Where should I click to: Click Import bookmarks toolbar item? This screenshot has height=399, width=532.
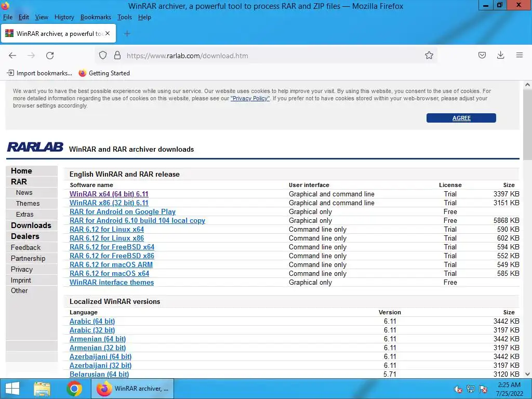click(39, 73)
